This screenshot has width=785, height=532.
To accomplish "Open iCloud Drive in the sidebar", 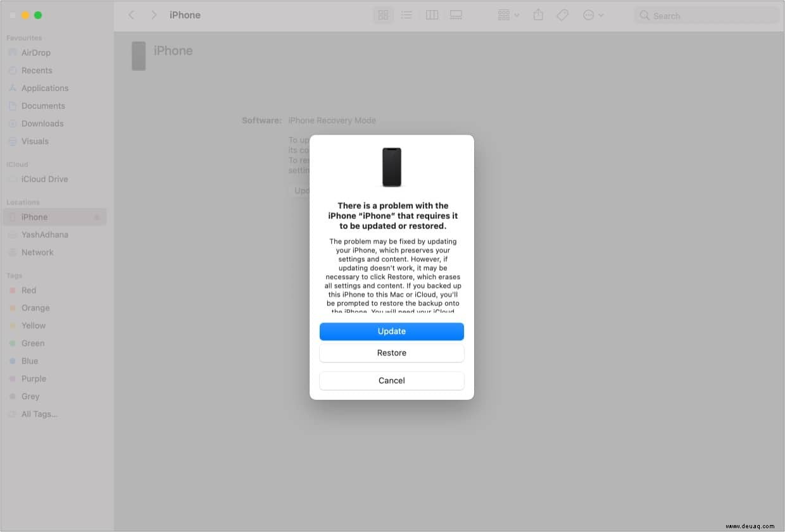I will (53, 180).
